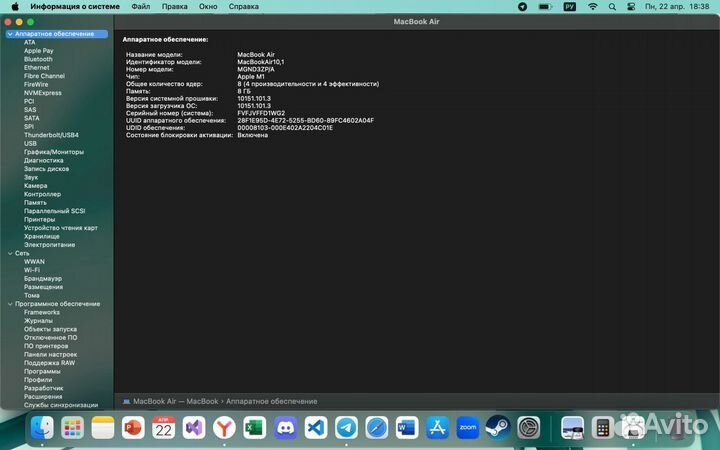Viewport: 720px width, 450px height.
Task: Open Word from the dock
Action: pos(407,428)
